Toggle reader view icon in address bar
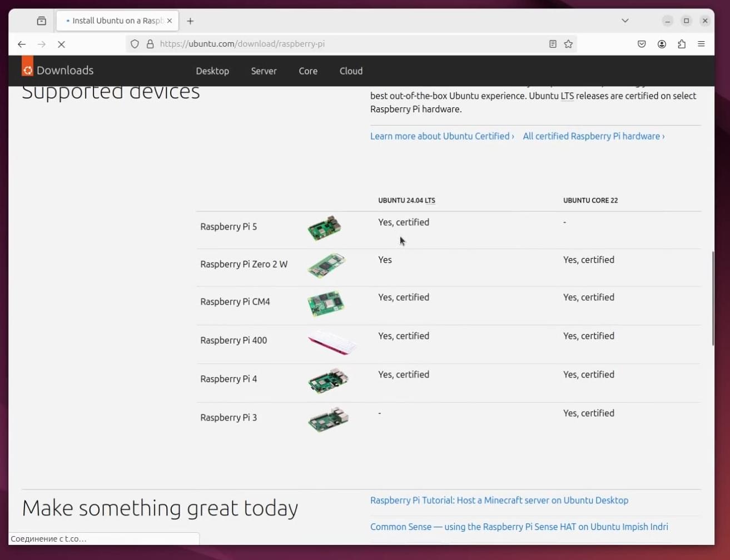 (553, 44)
